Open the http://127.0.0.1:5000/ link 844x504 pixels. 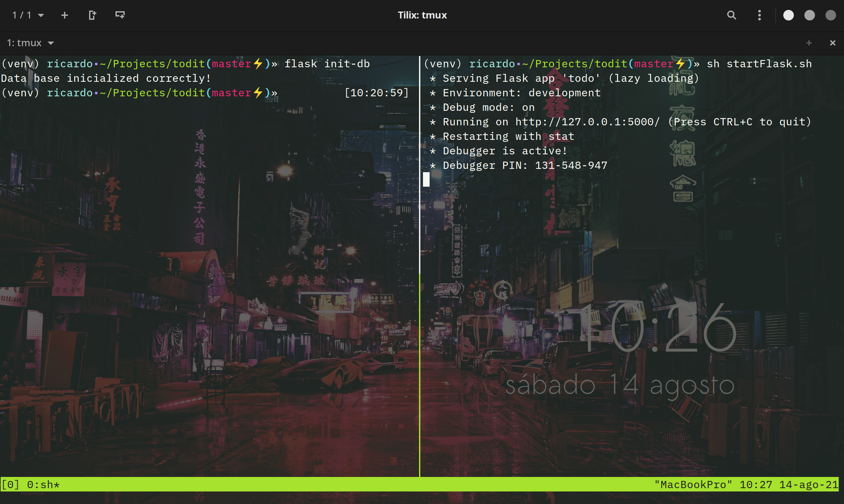click(x=587, y=122)
